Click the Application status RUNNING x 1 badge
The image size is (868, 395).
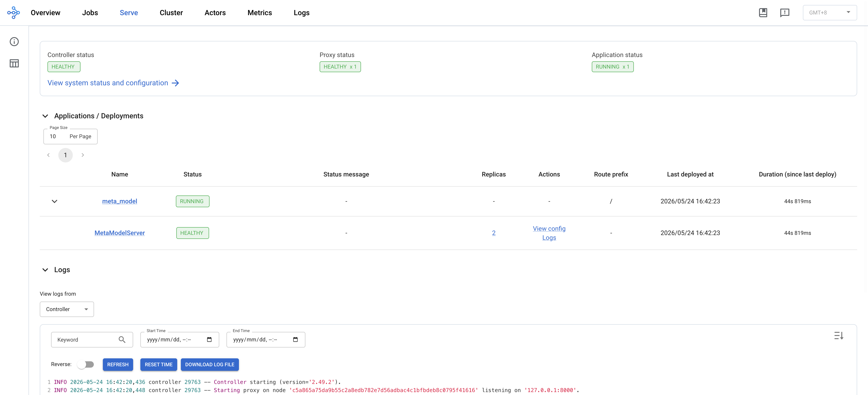[x=613, y=67]
